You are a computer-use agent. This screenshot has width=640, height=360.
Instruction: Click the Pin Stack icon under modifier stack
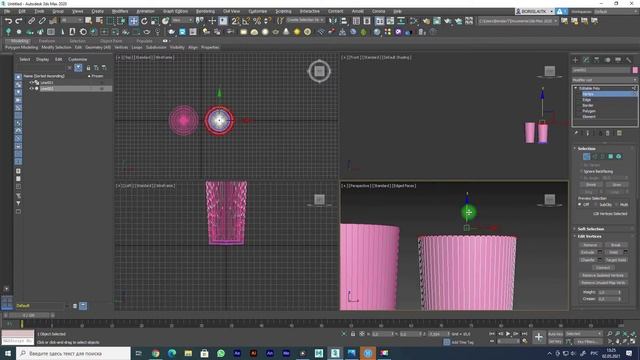[576, 133]
